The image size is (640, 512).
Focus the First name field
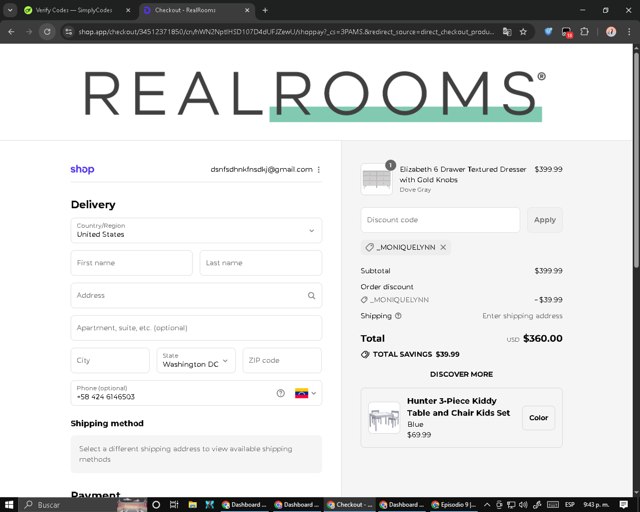tap(131, 263)
